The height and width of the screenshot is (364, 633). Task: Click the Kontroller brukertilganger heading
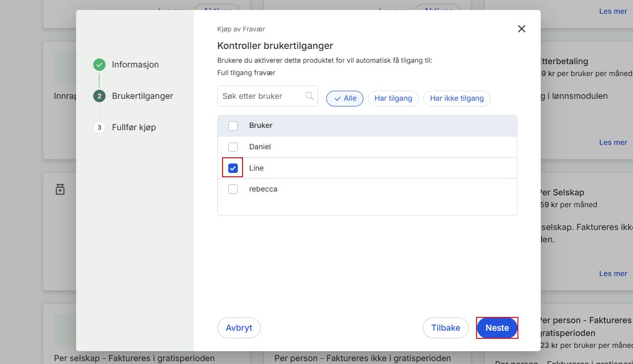point(275,46)
